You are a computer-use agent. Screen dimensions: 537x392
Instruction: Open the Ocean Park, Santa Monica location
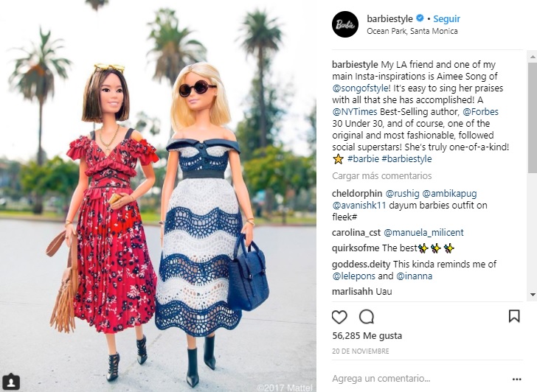[412, 31]
